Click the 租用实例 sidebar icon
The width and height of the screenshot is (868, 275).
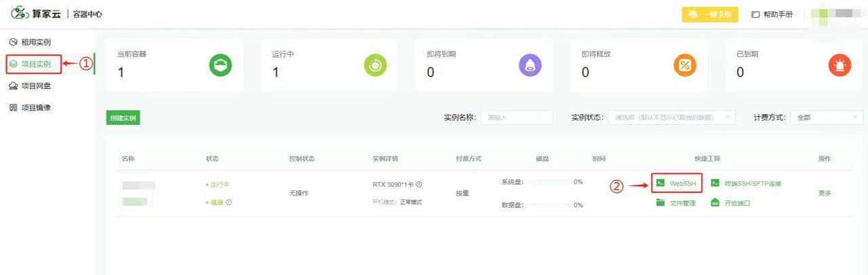(14, 42)
